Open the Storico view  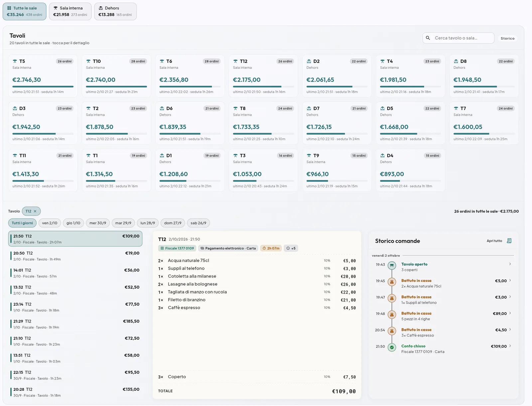[507, 38]
